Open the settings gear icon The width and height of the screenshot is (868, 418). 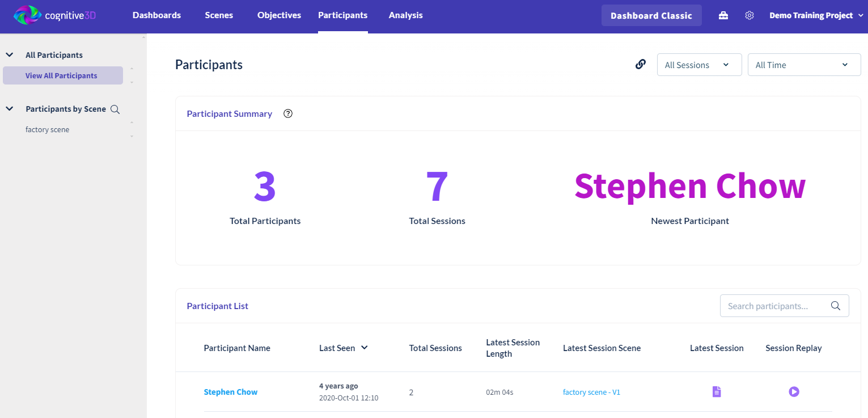[750, 15]
